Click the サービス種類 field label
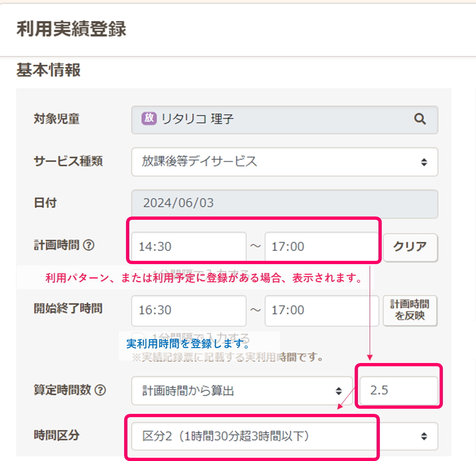The image size is (476, 461). pos(68,161)
